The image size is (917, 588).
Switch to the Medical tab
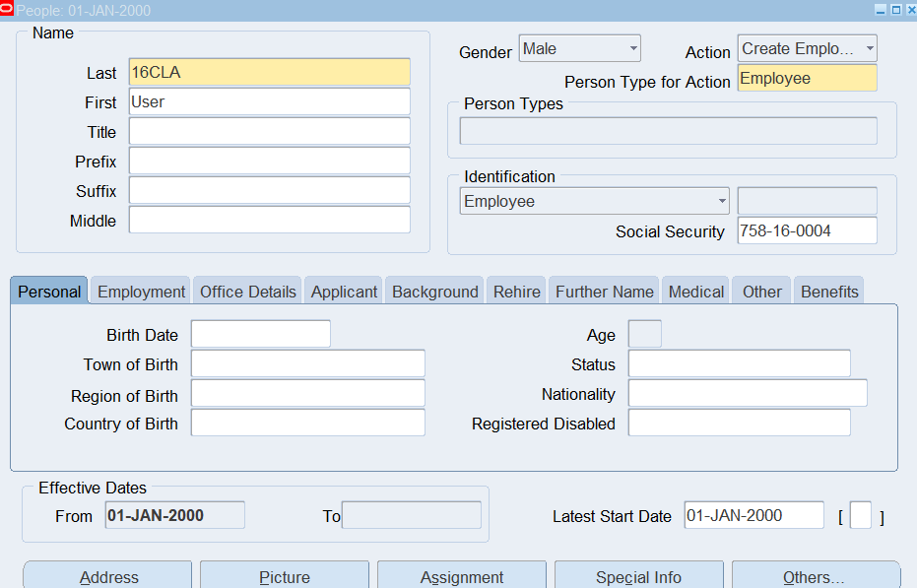pos(695,292)
